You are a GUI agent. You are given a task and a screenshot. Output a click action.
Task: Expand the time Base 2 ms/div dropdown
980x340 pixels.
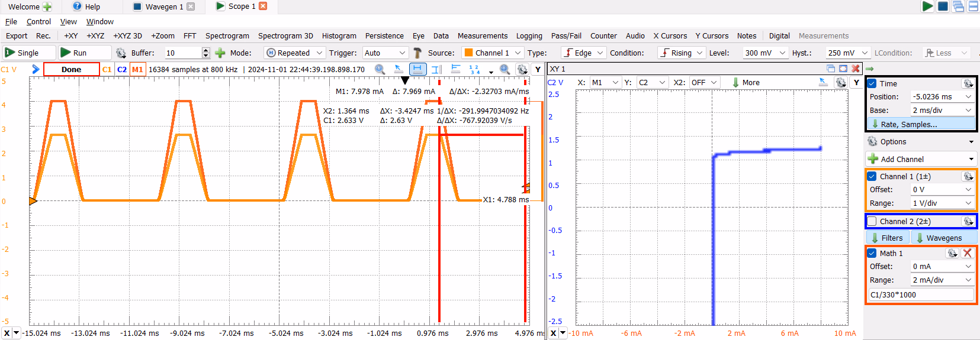942,110
